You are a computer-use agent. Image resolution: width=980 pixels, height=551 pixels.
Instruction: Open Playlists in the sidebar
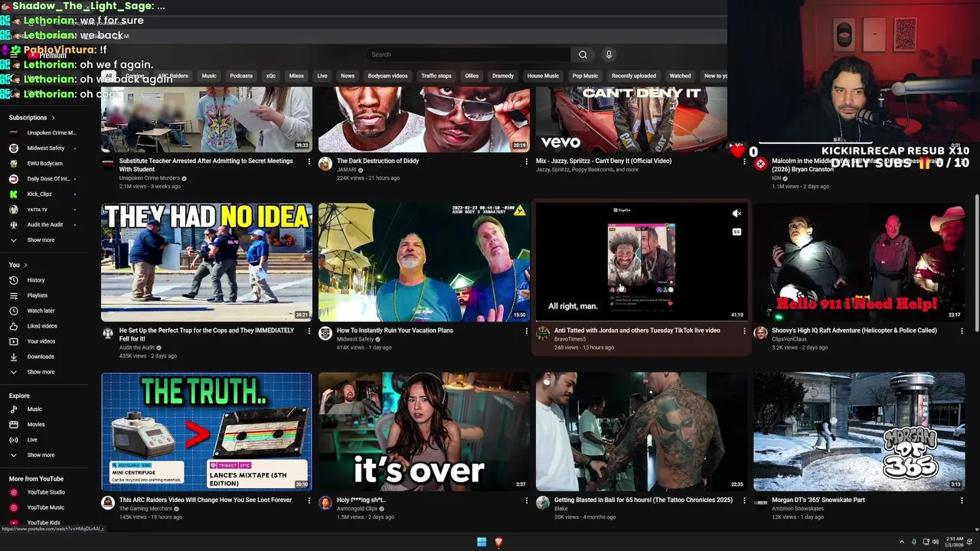pos(38,295)
